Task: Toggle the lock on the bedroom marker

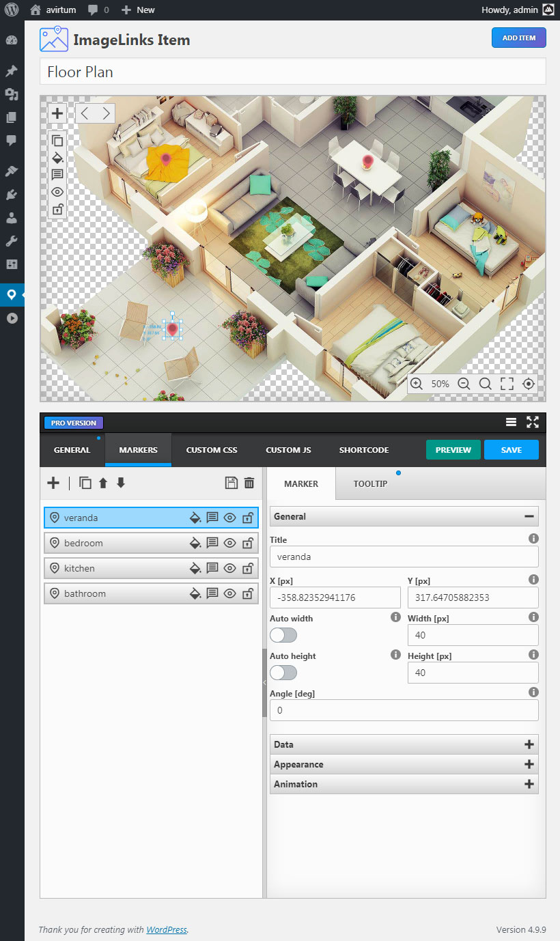Action: pyautogui.click(x=248, y=543)
